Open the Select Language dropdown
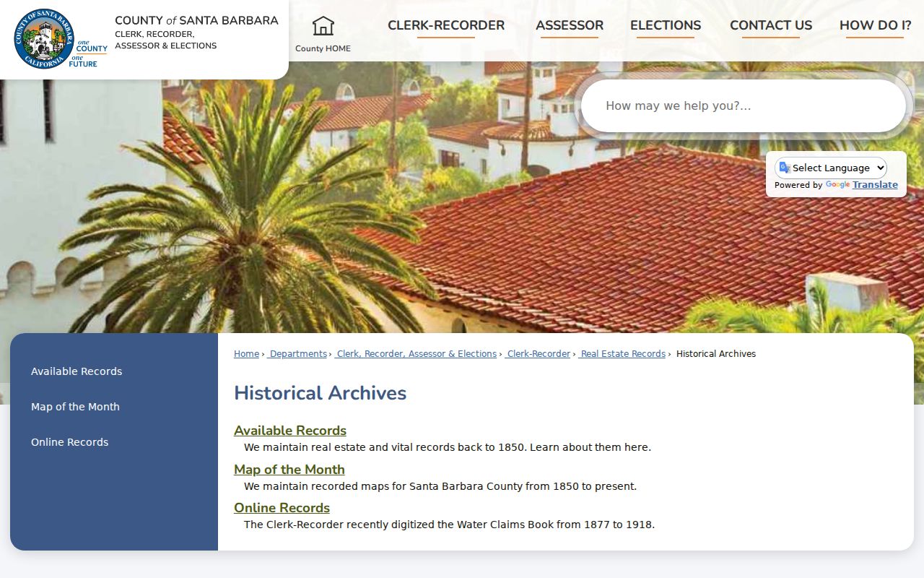This screenshot has width=924, height=578. pyautogui.click(x=831, y=168)
